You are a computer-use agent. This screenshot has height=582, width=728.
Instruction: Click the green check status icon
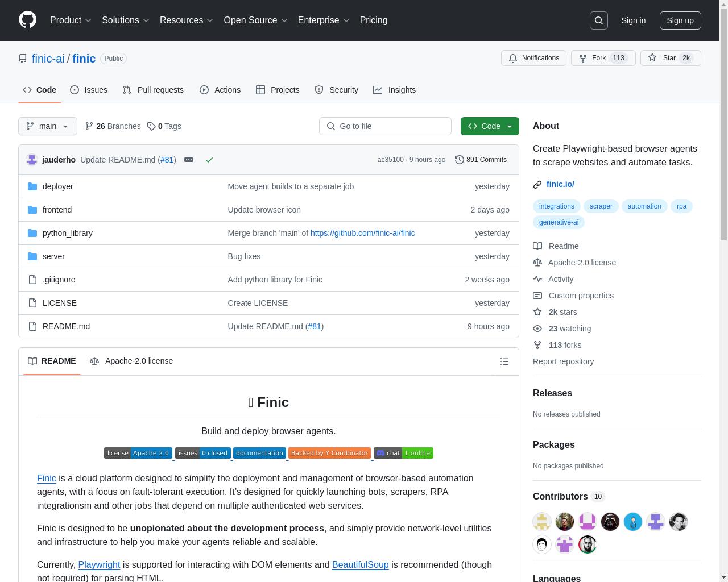(x=209, y=160)
